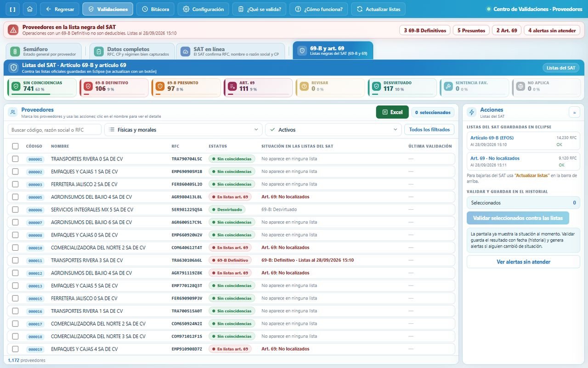Click the shield icon in Listas del SAT header
This screenshot has height=368, width=588.
(13, 68)
